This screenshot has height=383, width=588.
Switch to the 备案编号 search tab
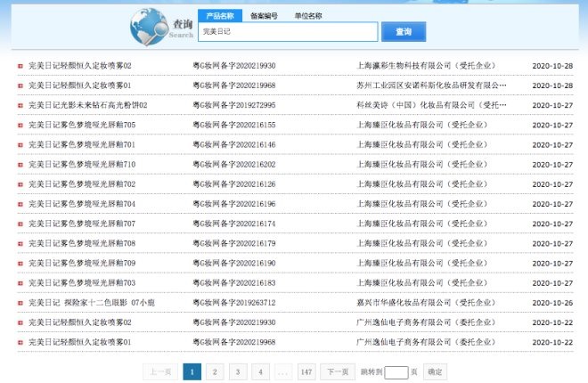point(264,16)
